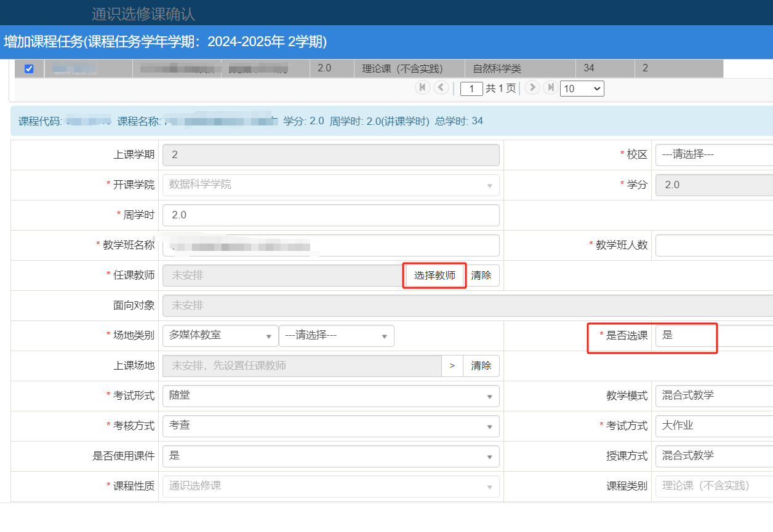Click the '>' button beside 上课场地

[452, 366]
